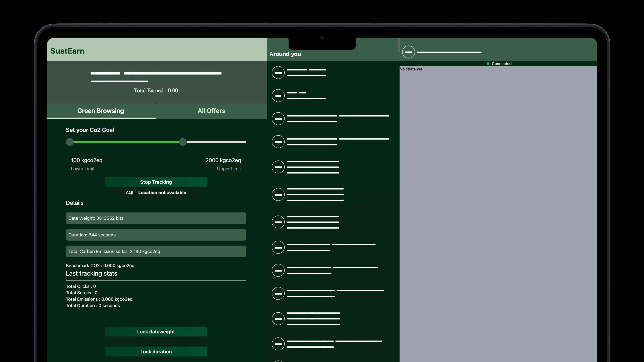
Task: Open the bottom-most contact avatar in Around you
Action: pyautogui.click(x=278, y=344)
